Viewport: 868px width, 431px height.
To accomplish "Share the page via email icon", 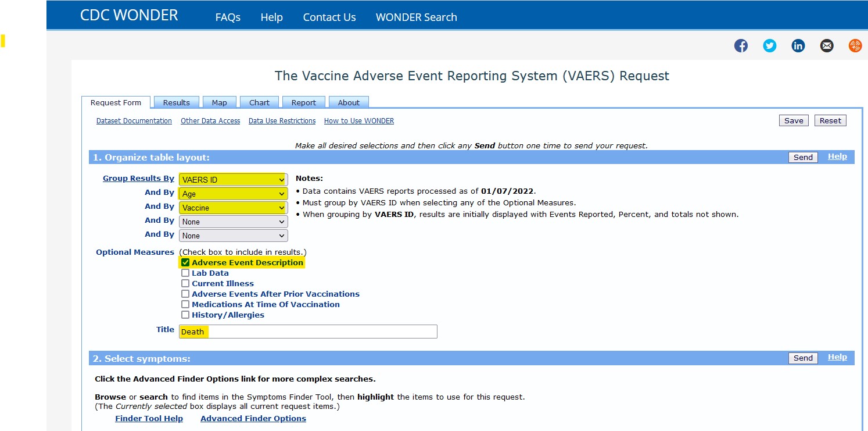I will click(x=827, y=45).
